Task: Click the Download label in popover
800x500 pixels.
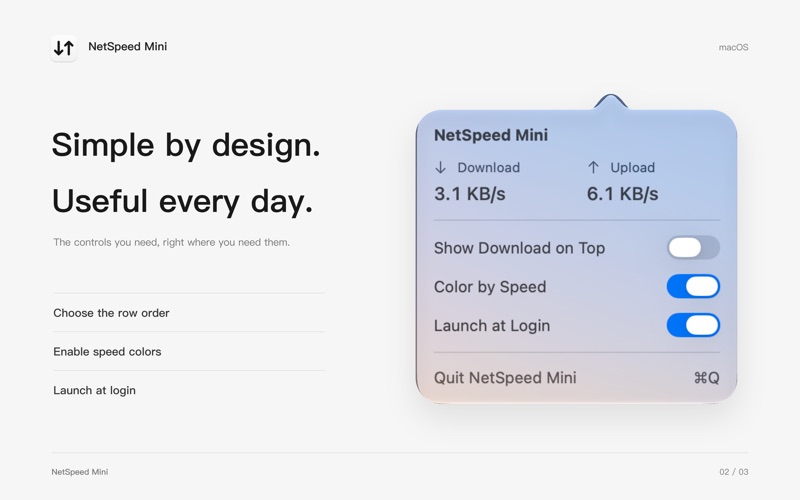Action: (x=489, y=167)
